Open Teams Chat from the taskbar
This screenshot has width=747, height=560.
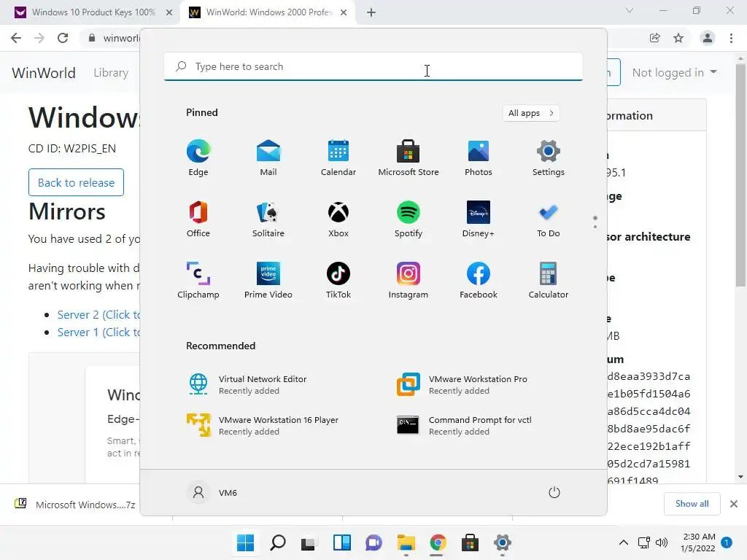click(x=374, y=542)
